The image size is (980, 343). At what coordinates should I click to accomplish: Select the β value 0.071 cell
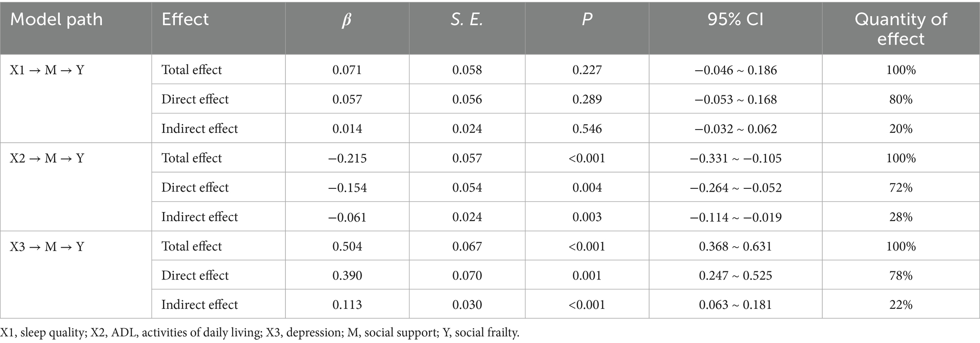point(347,70)
